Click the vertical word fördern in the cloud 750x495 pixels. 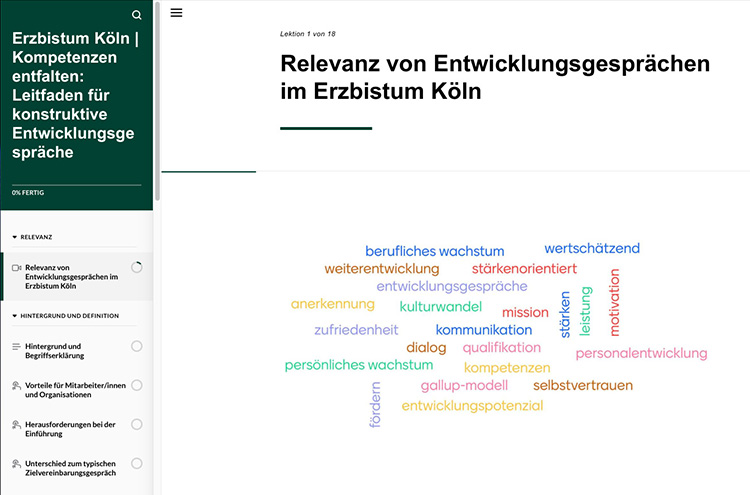375,405
